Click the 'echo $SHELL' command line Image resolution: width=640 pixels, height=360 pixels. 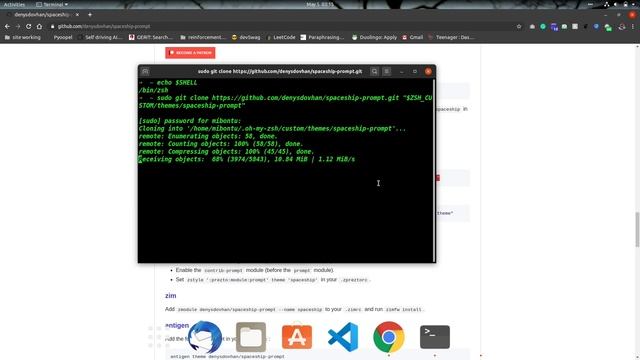pyautogui.click(x=168, y=82)
